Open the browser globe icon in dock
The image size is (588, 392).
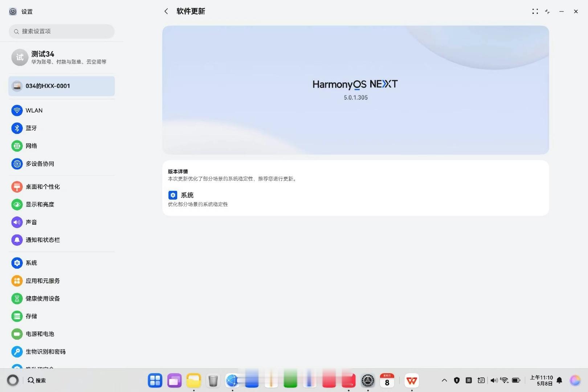(232, 380)
